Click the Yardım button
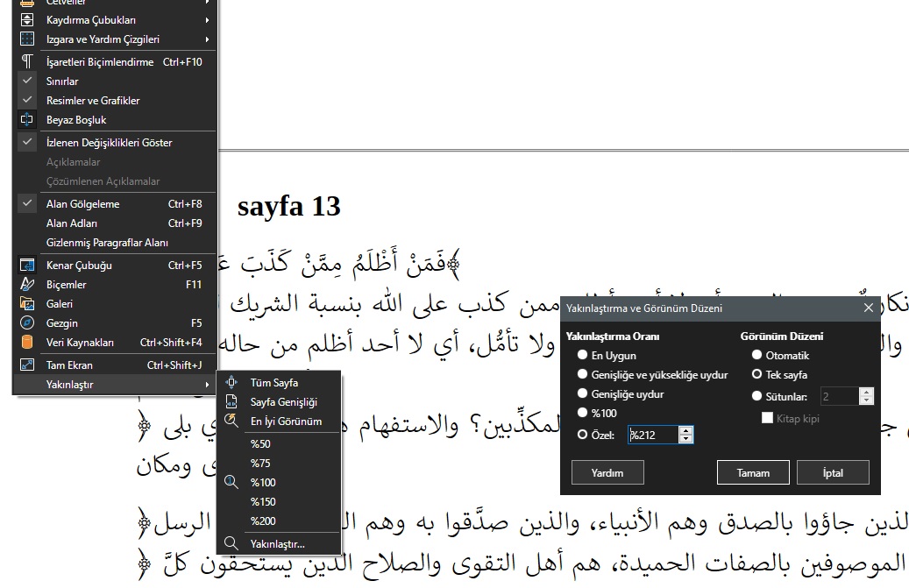The height and width of the screenshot is (588, 909). coord(607,472)
